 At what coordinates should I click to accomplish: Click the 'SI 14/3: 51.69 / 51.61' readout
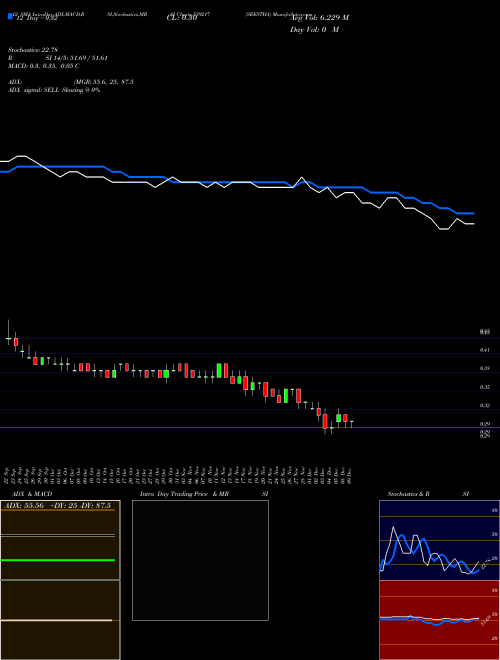(x=77, y=58)
